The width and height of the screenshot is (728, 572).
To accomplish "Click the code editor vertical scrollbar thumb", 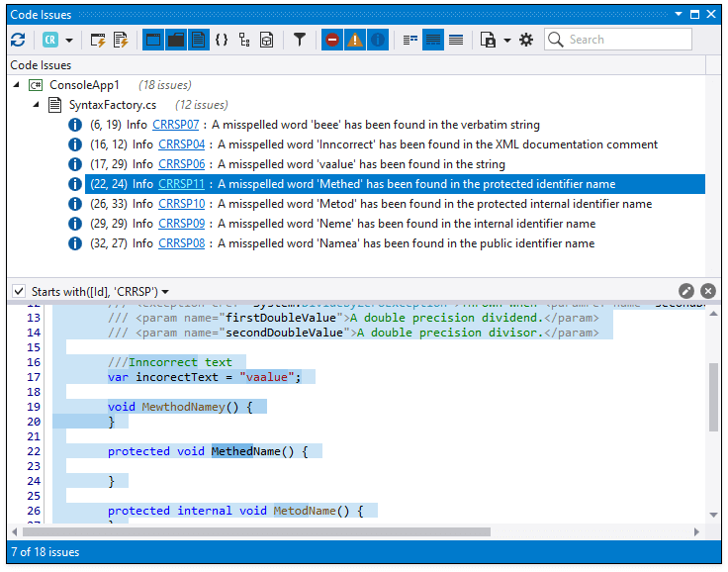I will (x=714, y=396).
